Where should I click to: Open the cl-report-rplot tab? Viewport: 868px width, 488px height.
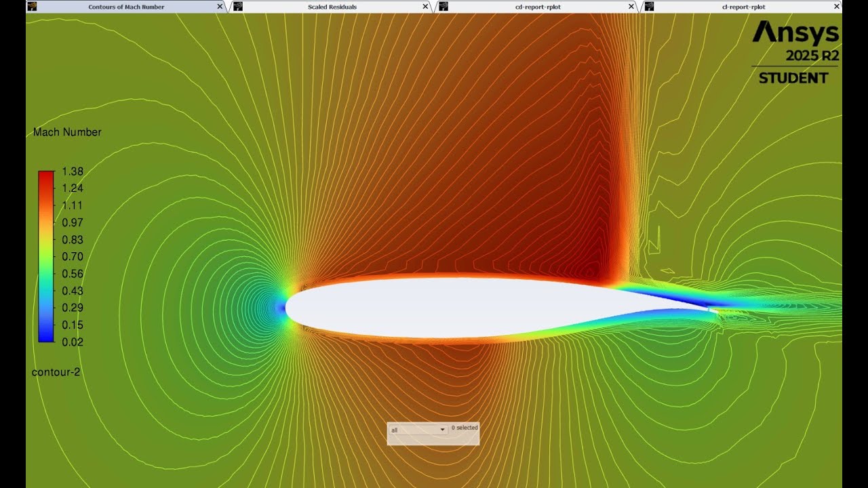743,7
